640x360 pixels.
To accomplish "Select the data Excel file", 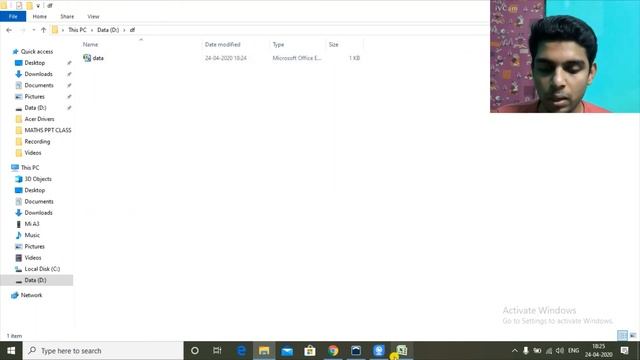I will [93, 58].
